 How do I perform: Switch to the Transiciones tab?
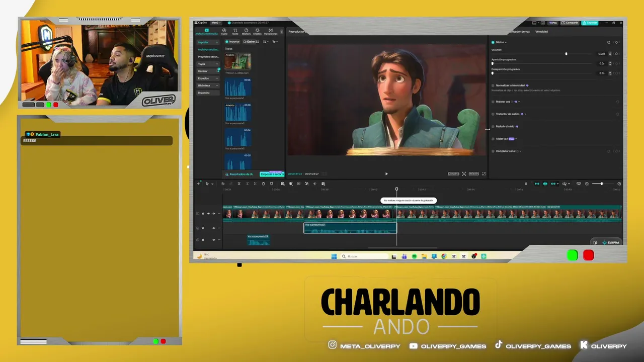click(x=271, y=32)
